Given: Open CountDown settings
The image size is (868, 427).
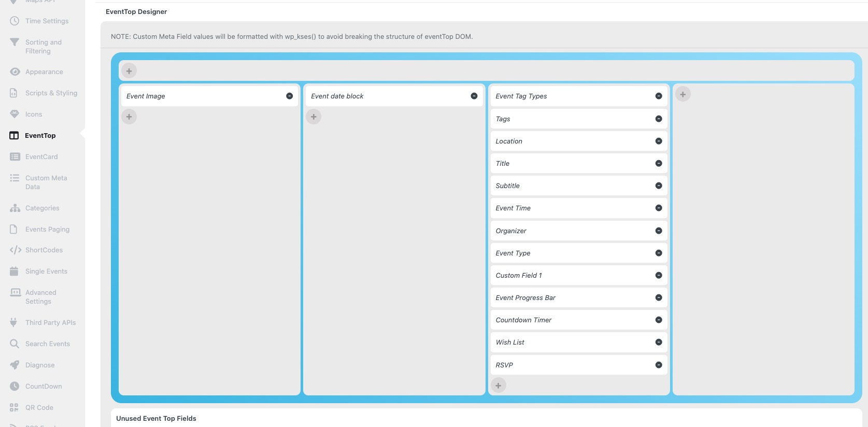Looking at the screenshot, I should point(44,386).
